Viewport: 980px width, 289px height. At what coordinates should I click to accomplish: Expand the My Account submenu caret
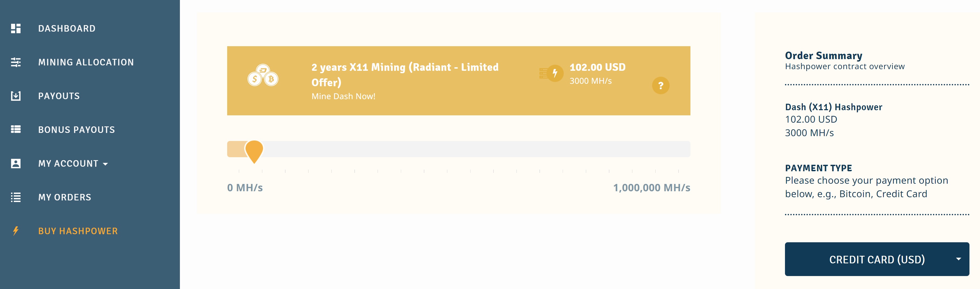(105, 164)
